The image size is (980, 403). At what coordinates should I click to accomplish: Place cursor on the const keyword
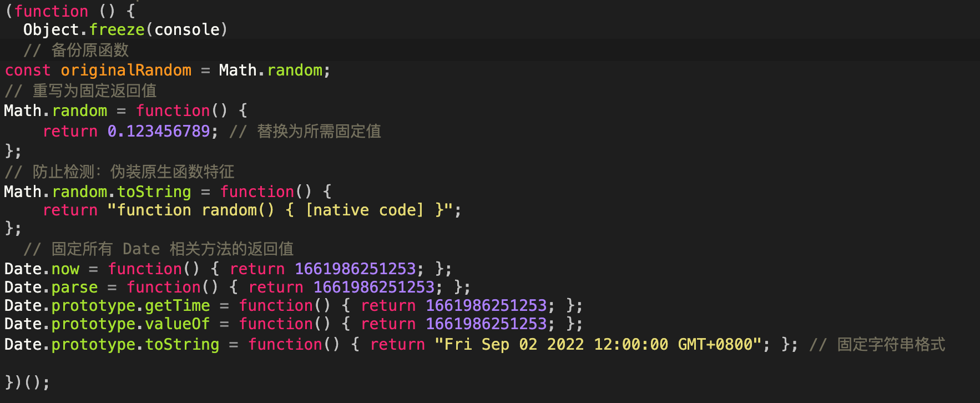click(28, 70)
